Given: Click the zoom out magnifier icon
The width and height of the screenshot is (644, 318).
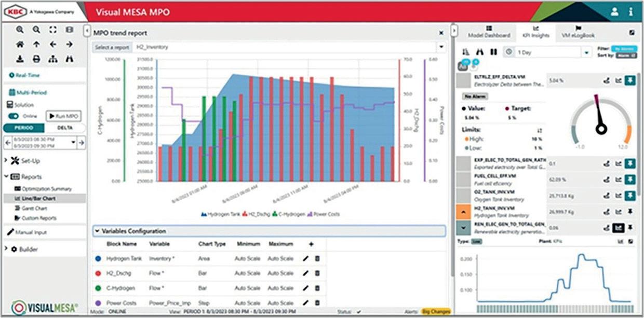Looking at the screenshot, I should [36, 30].
